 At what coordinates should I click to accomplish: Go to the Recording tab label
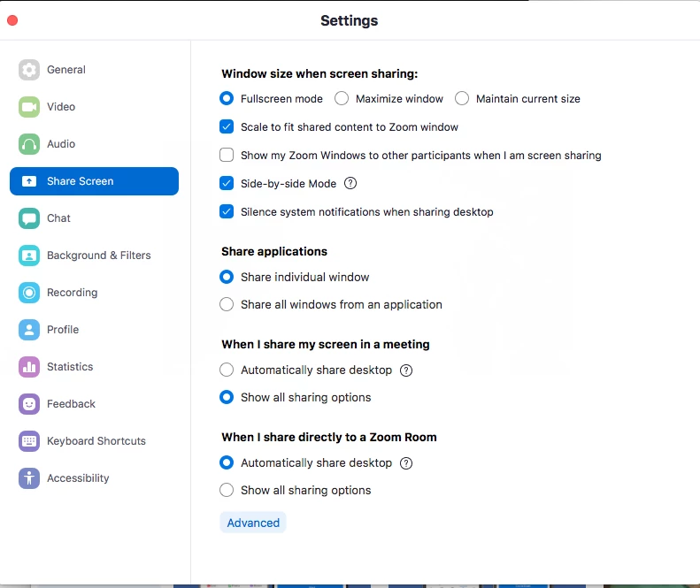tap(73, 293)
